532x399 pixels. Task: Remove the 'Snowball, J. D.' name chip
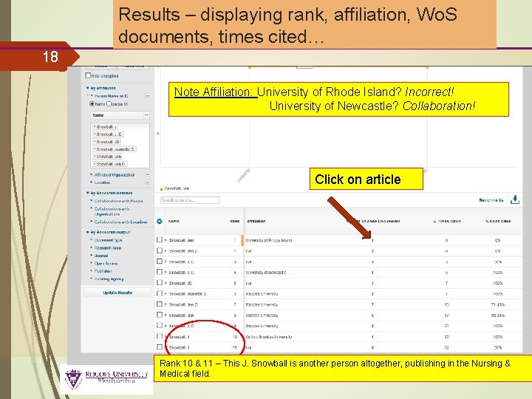point(95,134)
